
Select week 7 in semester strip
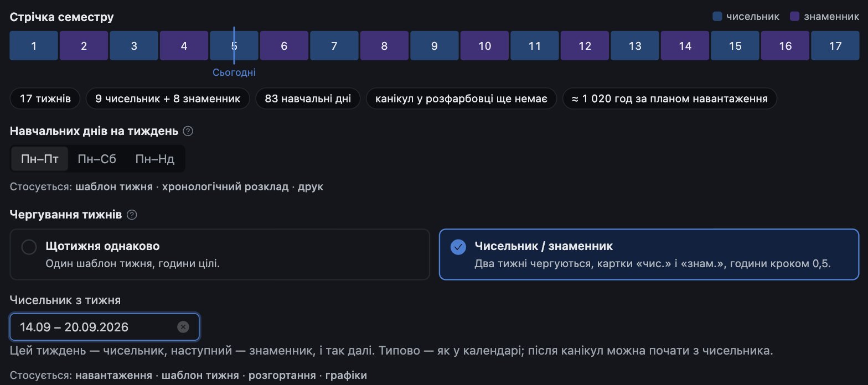334,46
